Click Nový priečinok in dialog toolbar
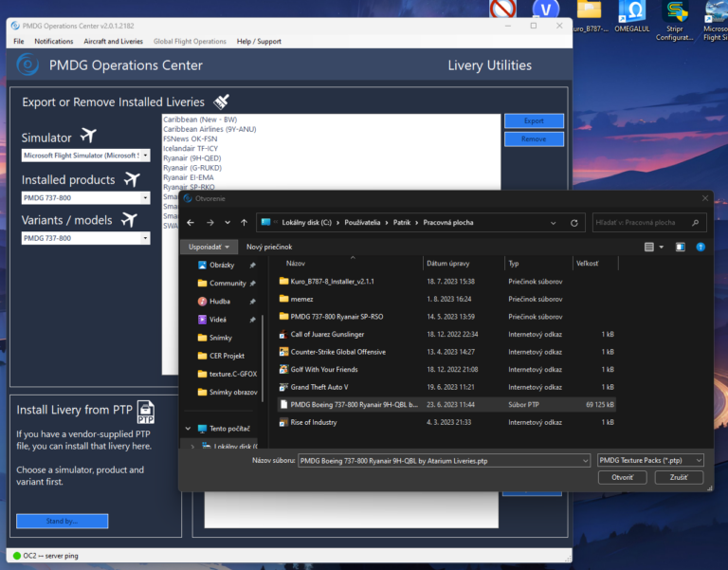728x570 pixels. (x=269, y=248)
